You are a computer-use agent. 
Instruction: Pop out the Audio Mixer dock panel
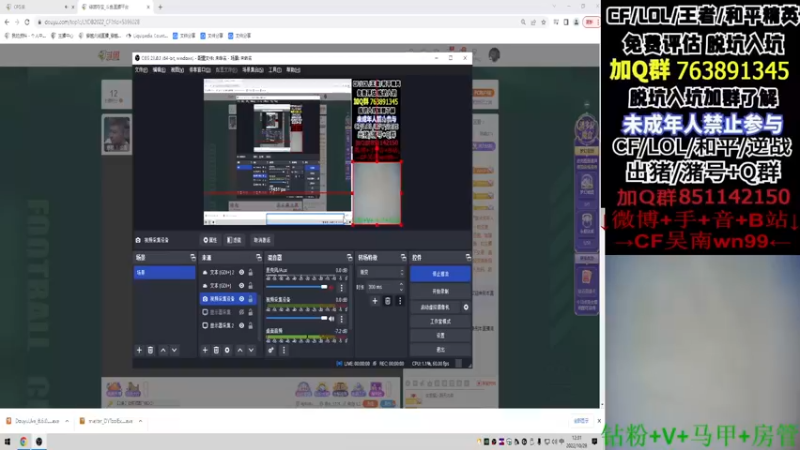tap(349, 257)
